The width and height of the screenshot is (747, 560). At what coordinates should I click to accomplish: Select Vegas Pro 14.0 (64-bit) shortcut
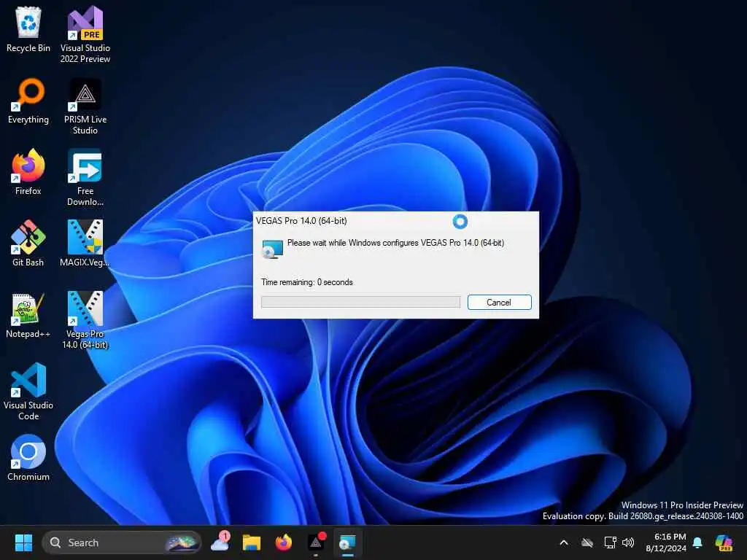pos(85,320)
